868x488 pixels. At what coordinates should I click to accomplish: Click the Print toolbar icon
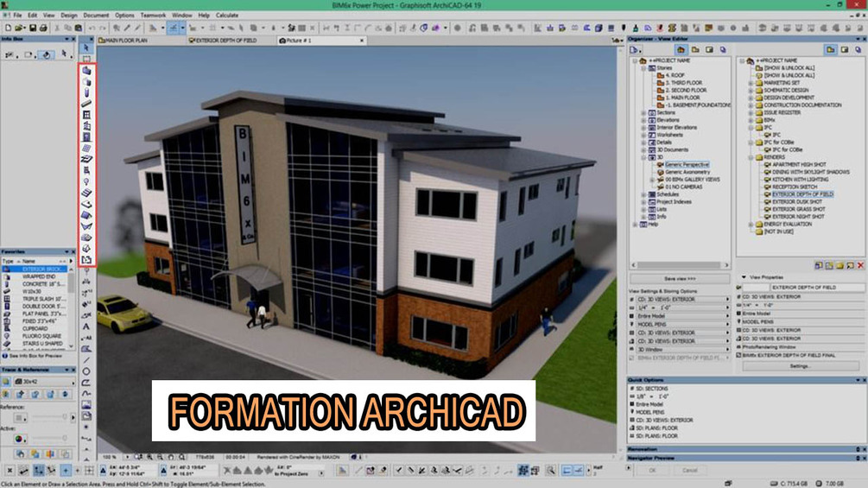[x=43, y=28]
